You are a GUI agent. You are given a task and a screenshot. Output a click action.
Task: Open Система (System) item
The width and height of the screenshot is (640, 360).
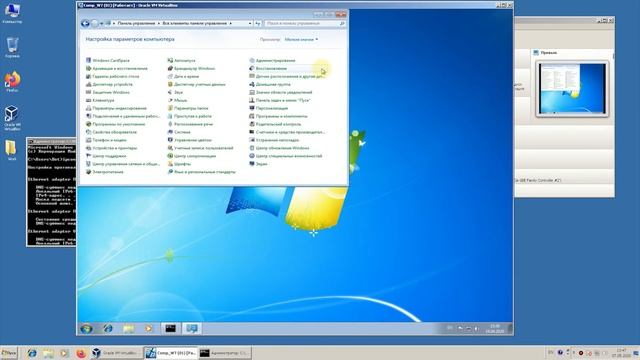(179, 132)
